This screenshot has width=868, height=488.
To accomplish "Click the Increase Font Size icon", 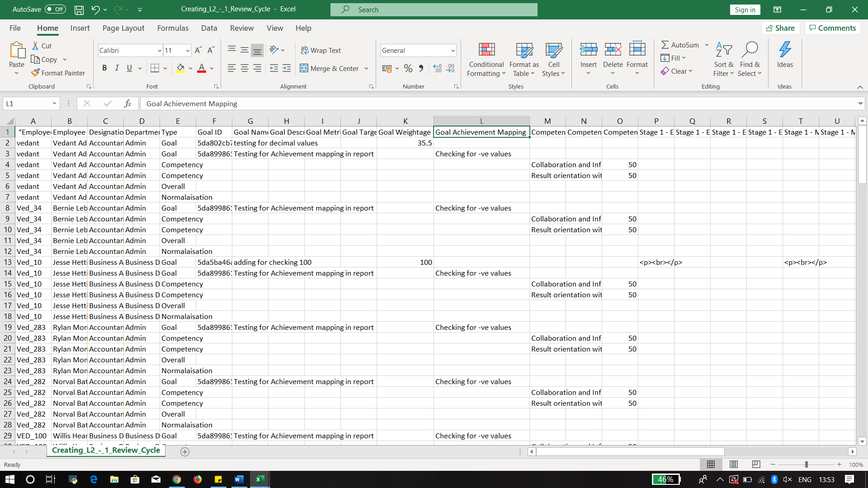I will tap(198, 50).
